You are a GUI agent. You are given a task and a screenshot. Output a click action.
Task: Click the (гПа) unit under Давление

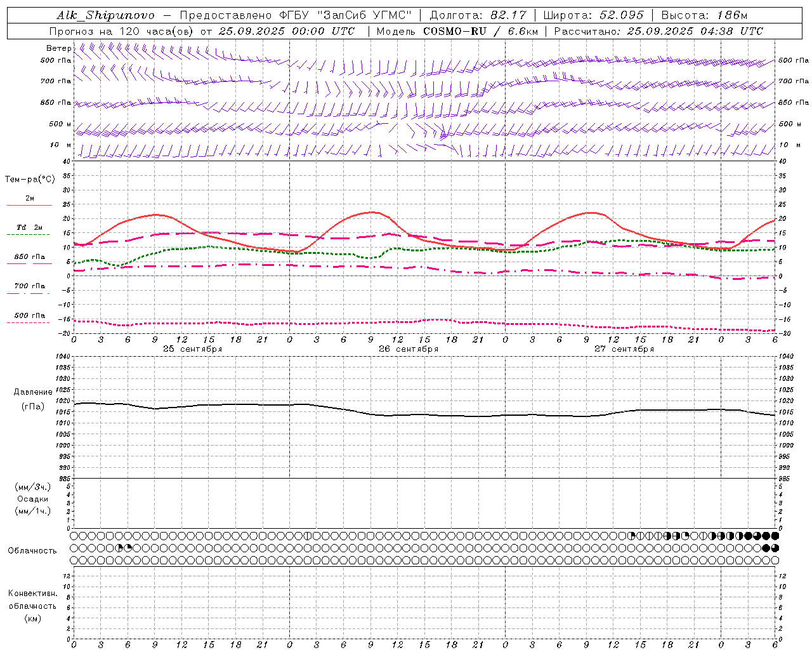[33, 406]
